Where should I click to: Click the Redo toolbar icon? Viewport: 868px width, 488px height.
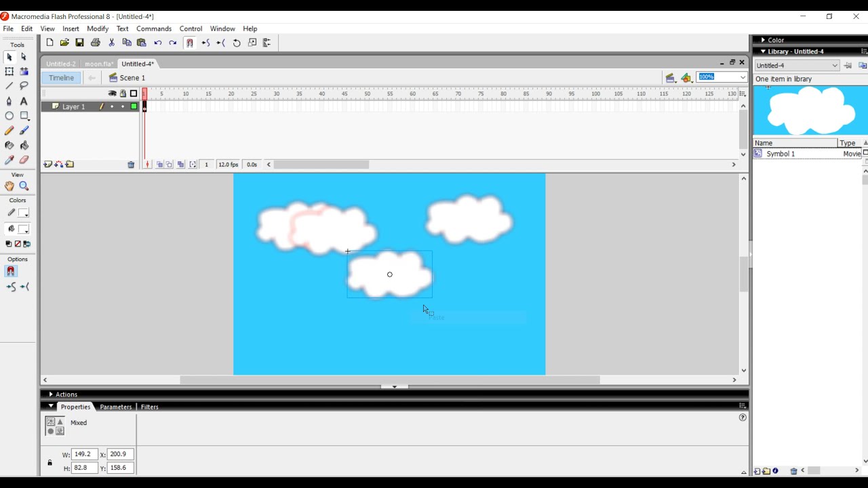click(x=173, y=43)
